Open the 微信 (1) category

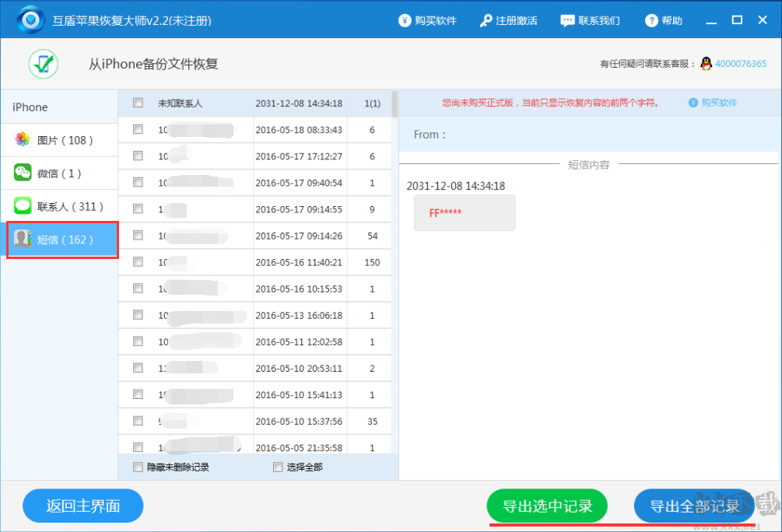(x=23, y=173)
